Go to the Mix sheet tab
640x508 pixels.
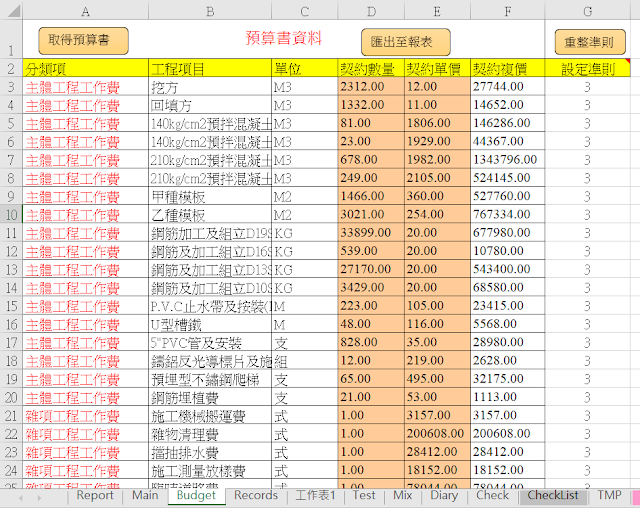(402, 495)
